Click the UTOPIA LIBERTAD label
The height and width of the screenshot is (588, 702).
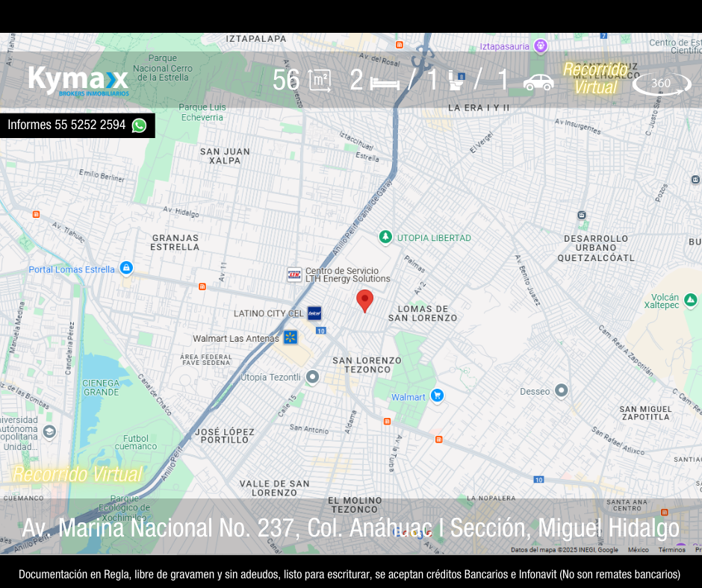pyautogui.click(x=435, y=238)
